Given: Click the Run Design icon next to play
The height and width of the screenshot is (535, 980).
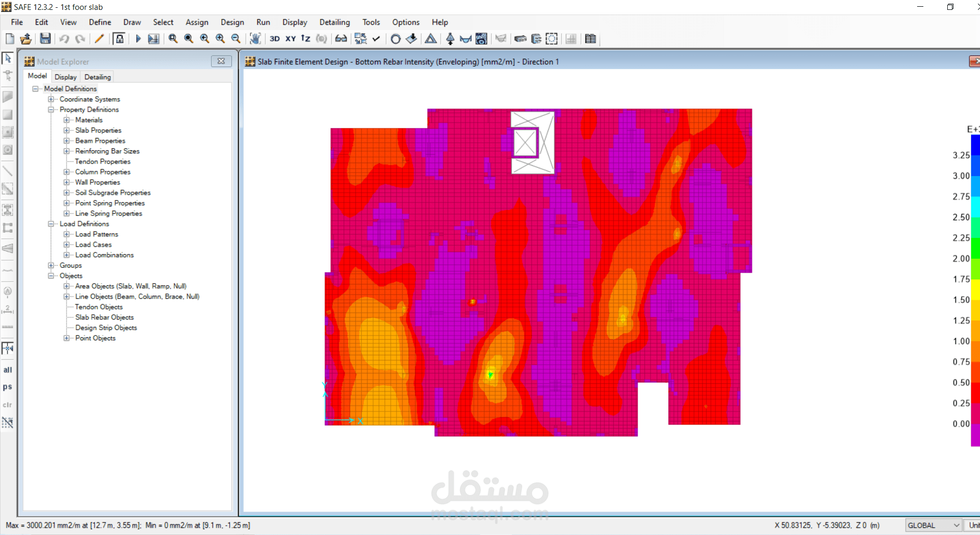Looking at the screenshot, I should [154, 39].
